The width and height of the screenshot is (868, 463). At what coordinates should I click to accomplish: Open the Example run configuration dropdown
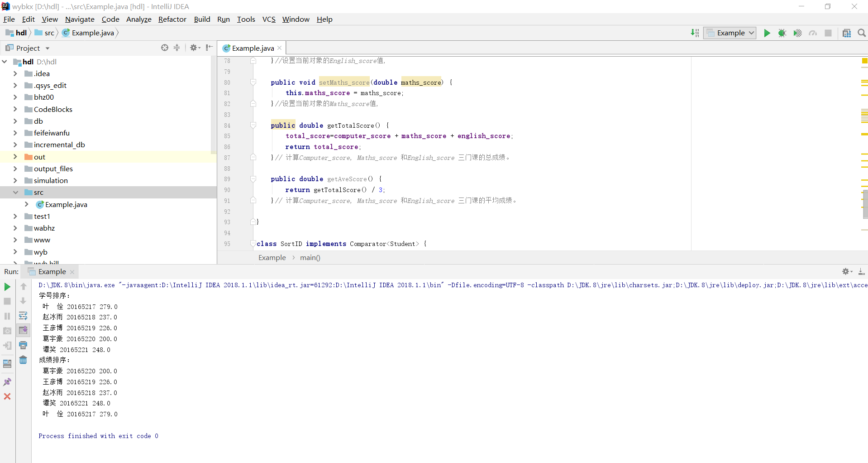[x=730, y=33]
